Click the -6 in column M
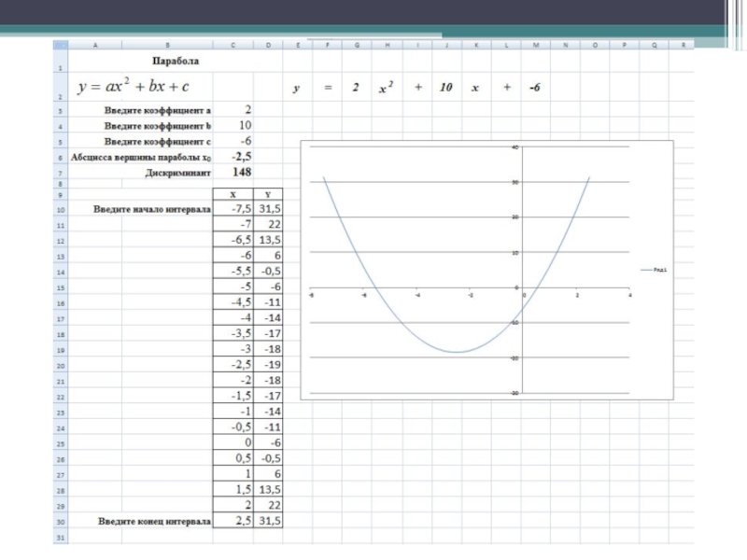This screenshot has height=560, width=747. pyautogui.click(x=535, y=87)
